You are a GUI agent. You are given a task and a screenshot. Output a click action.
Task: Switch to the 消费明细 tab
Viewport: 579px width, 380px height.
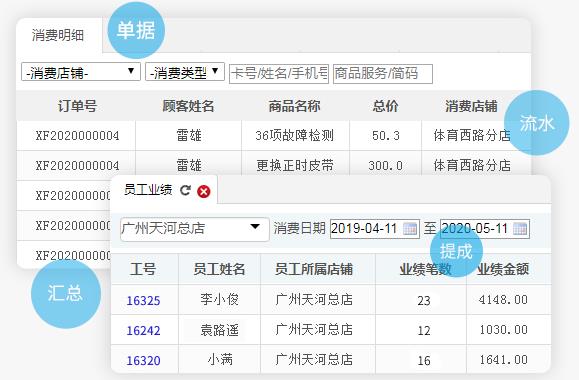click(58, 35)
